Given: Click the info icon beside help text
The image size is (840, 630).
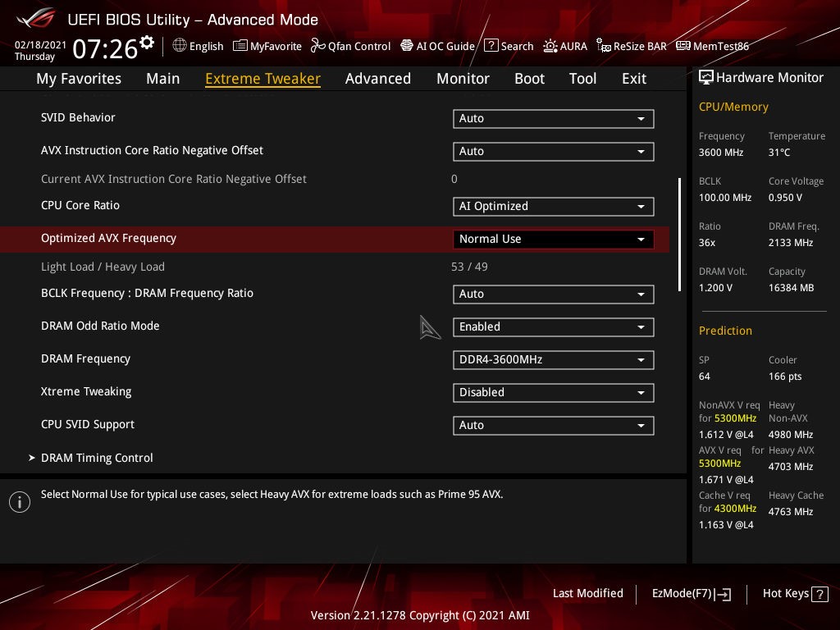Looking at the screenshot, I should [20, 502].
